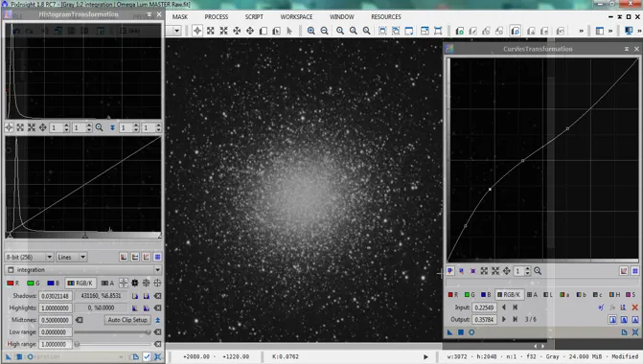Open the PROCESS menu
Screen dimensions: 643x364
(217, 17)
